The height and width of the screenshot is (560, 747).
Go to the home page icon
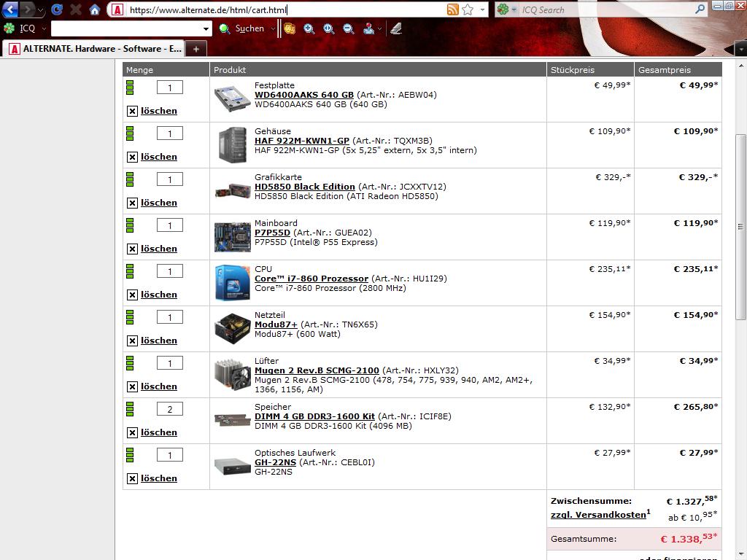(95, 9)
